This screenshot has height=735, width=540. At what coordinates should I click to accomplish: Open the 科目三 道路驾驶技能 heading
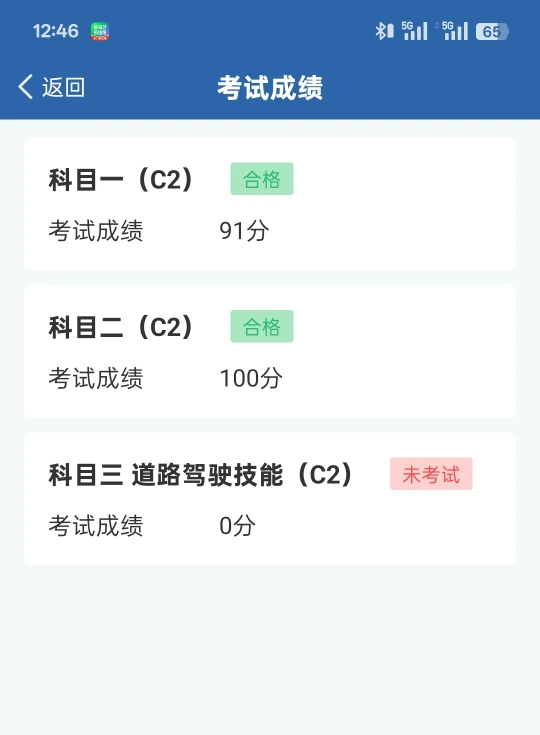(x=201, y=474)
